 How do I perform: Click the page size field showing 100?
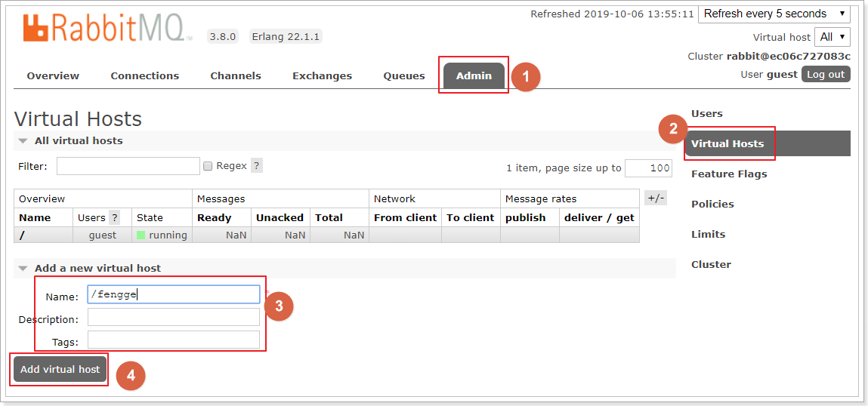click(648, 168)
